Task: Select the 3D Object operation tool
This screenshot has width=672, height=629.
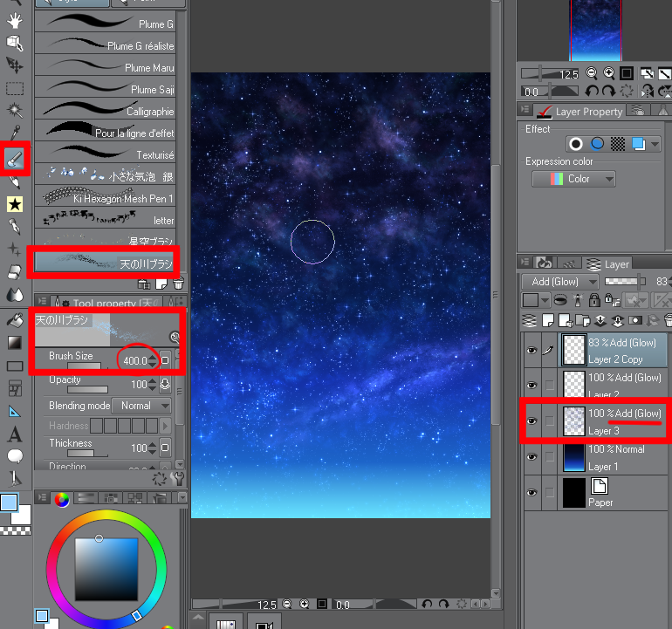Action: 15,43
